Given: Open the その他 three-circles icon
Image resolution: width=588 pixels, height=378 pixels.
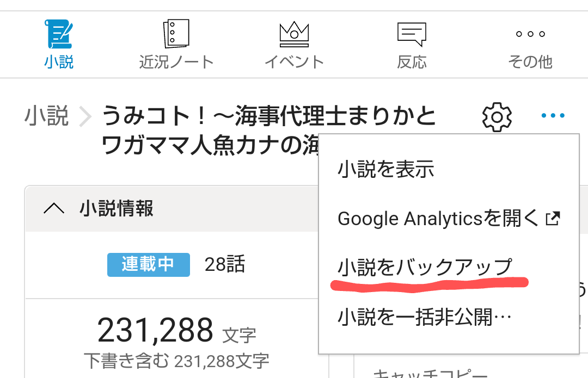Looking at the screenshot, I should 530,34.
